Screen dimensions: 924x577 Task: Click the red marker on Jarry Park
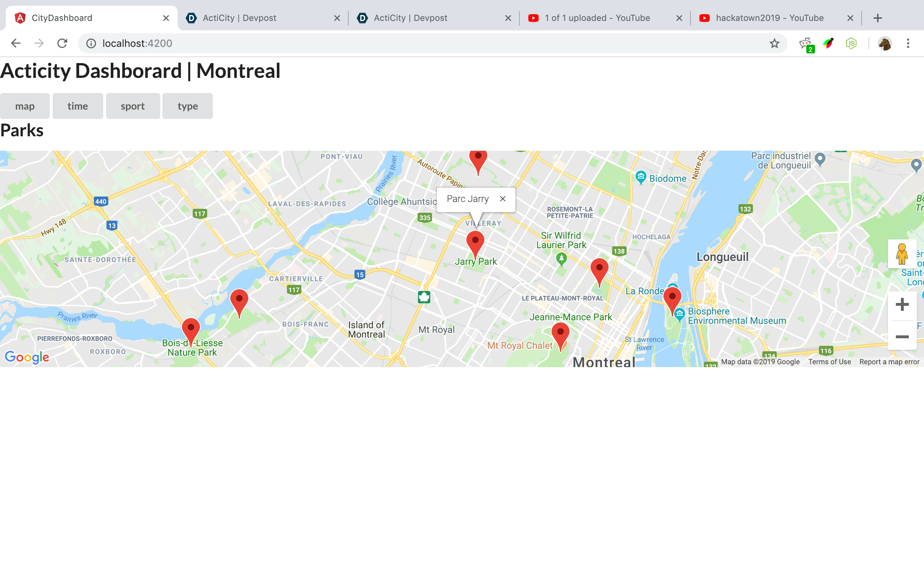475,242
